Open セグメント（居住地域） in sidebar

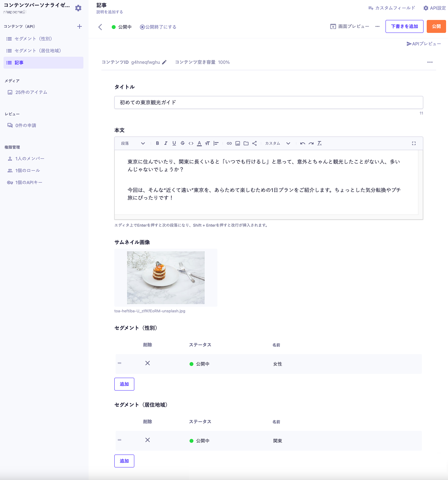pos(38,51)
